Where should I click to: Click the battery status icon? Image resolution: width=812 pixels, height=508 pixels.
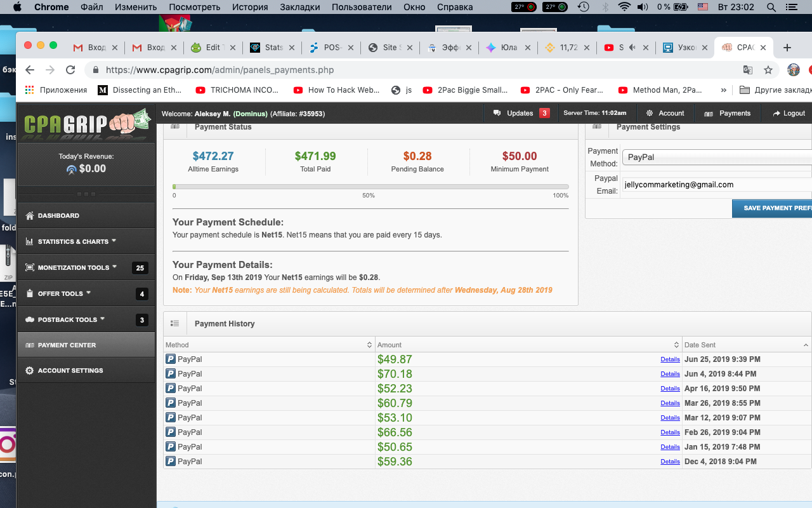coord(681,7)
